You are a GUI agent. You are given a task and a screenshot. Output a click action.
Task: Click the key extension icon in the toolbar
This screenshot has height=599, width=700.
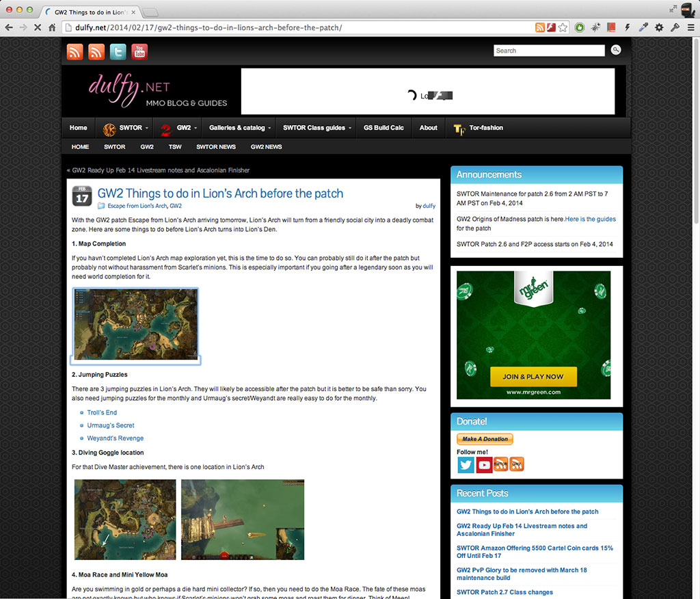coord(675,28)
